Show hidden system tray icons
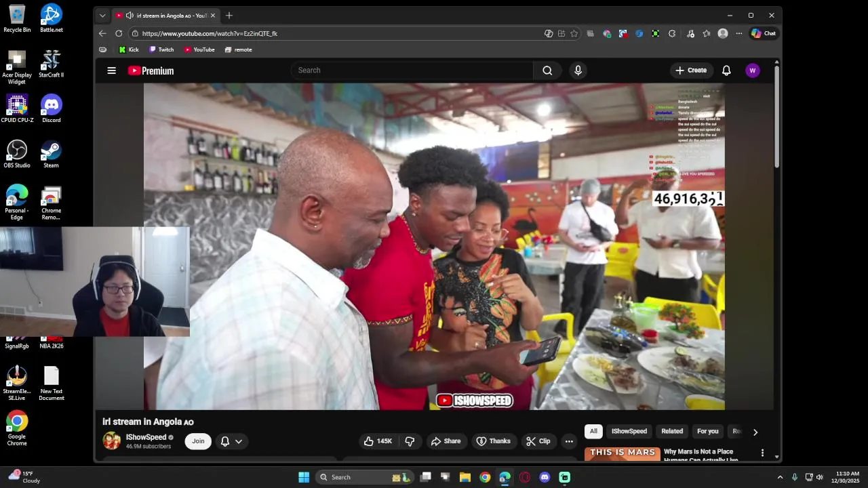This screenshot has height=488, width=868. [780, 477]
